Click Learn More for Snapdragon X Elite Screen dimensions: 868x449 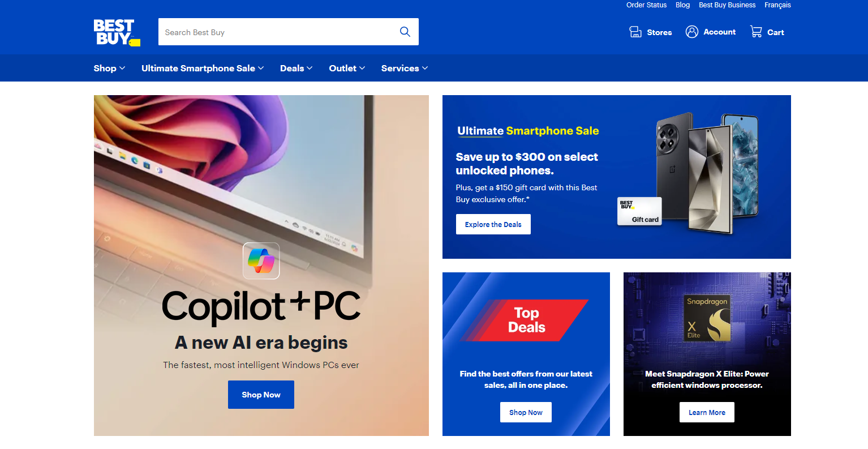click(707, 412)
